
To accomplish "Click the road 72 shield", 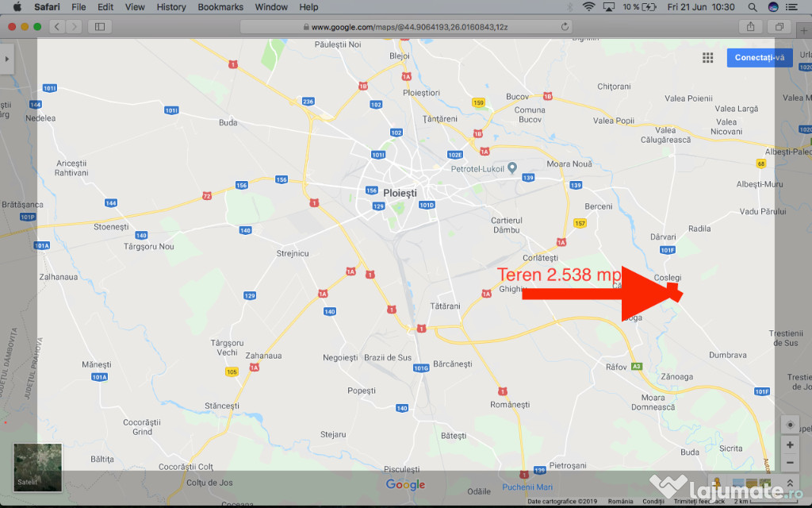I will (207, 196).
